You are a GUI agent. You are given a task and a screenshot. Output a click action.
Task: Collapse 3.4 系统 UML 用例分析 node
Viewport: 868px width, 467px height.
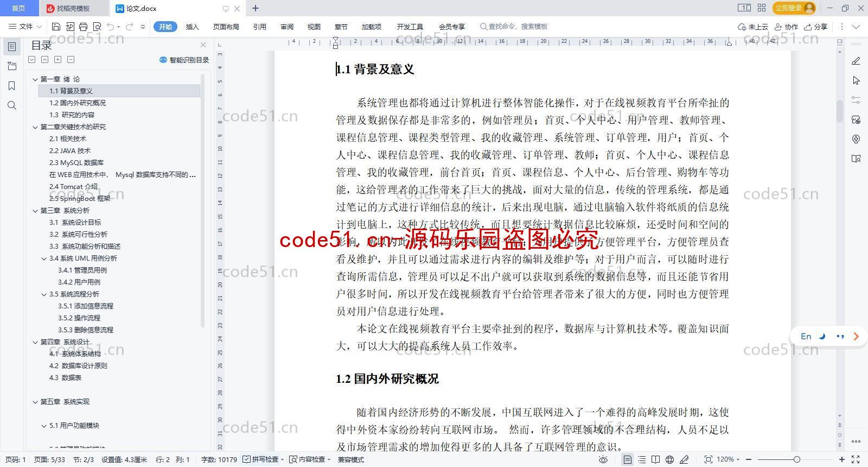point(44,258)
